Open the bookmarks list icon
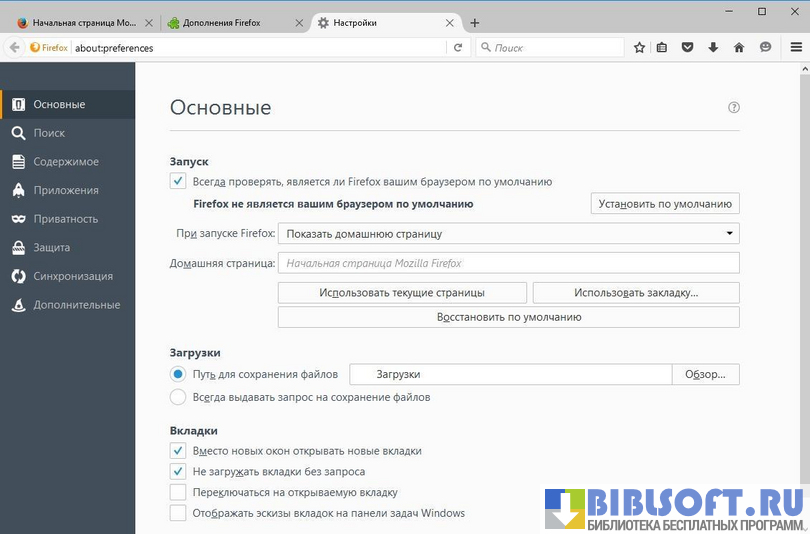Screen dimensions: 810x534 [x=662, y=47]
